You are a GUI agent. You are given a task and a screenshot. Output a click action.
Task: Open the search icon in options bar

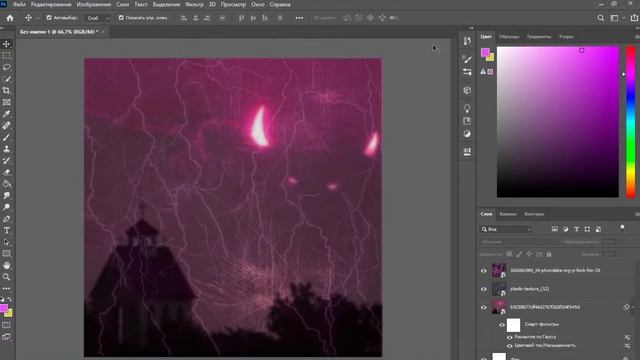pos(600,18)
